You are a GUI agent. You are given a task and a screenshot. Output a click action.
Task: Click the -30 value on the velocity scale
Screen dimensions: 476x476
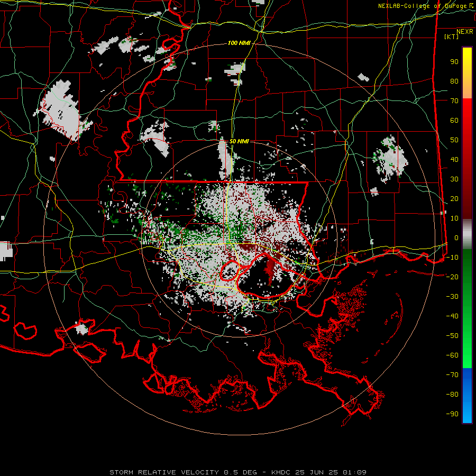coord(452,297)
